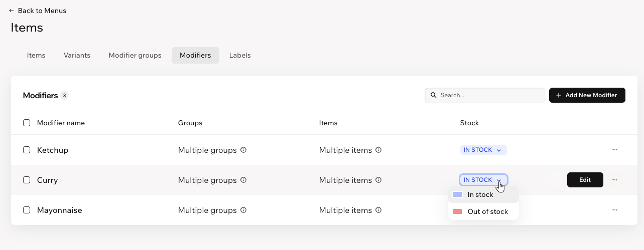The image size is (644, 250).
Task: Switch to the Modifier groups tab
Action: point(135,56)
